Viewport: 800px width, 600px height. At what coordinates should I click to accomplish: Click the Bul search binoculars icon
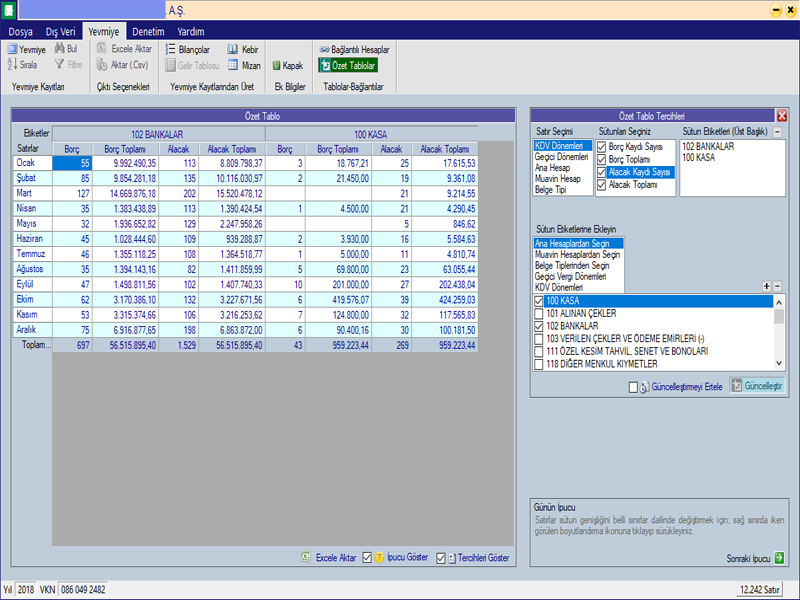click(x=60, y=48)
